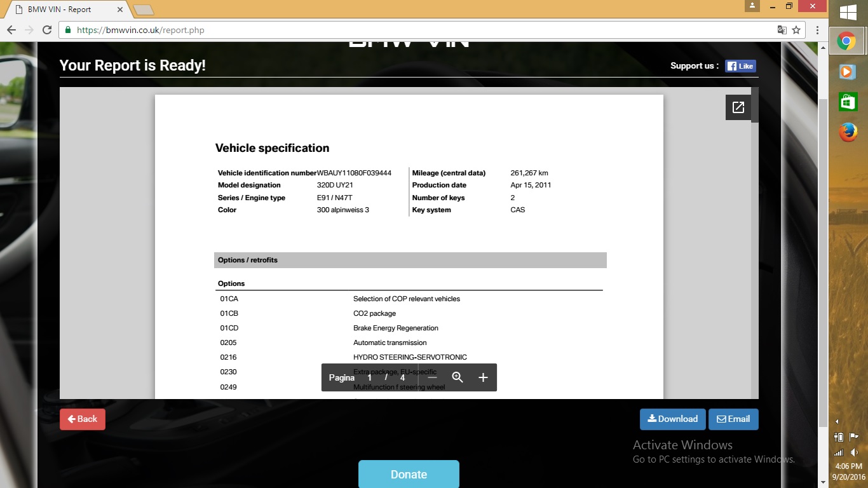Zoom in the PDF with the plus button
868x488 pixels.
[x=483, y=377]
